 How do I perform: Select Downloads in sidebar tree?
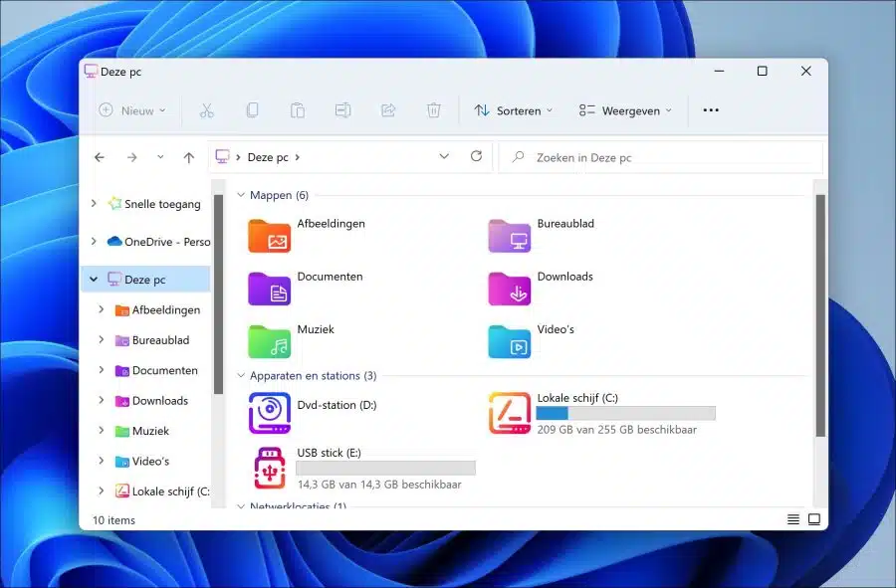pyautogui.click(x=151, y=401)
